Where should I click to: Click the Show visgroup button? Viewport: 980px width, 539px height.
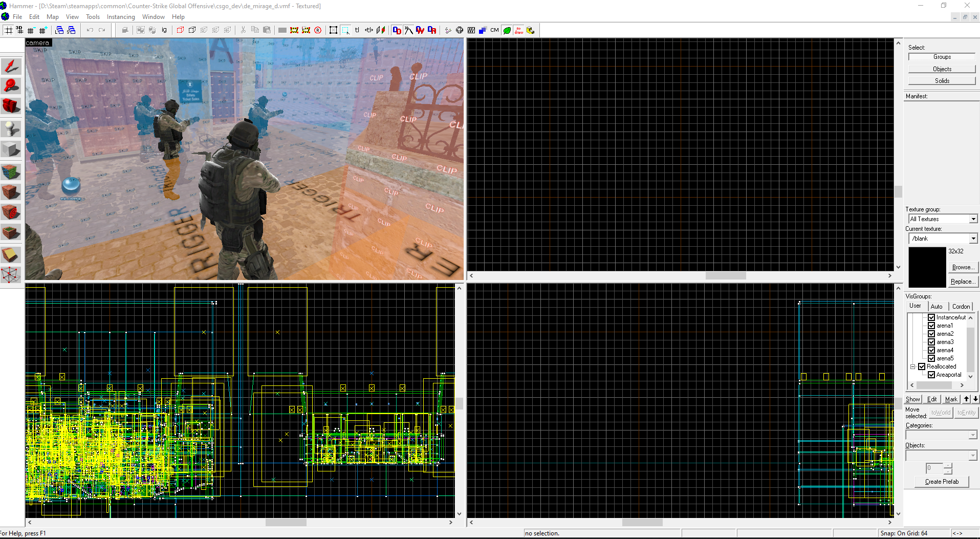[x=912, y=399]
